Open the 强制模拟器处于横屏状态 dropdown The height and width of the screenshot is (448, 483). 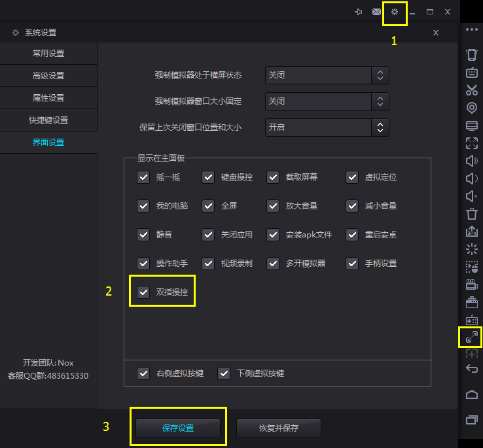click(327, 75)
